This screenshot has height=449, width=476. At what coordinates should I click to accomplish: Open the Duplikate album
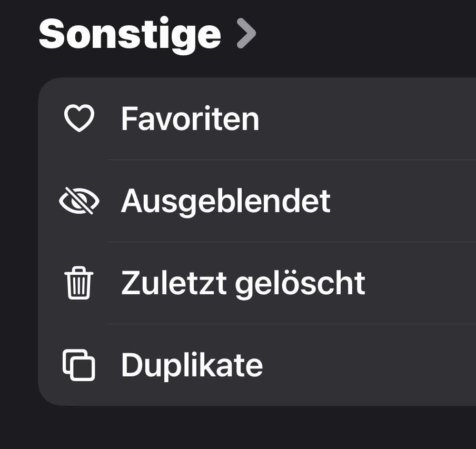(192, 365)
